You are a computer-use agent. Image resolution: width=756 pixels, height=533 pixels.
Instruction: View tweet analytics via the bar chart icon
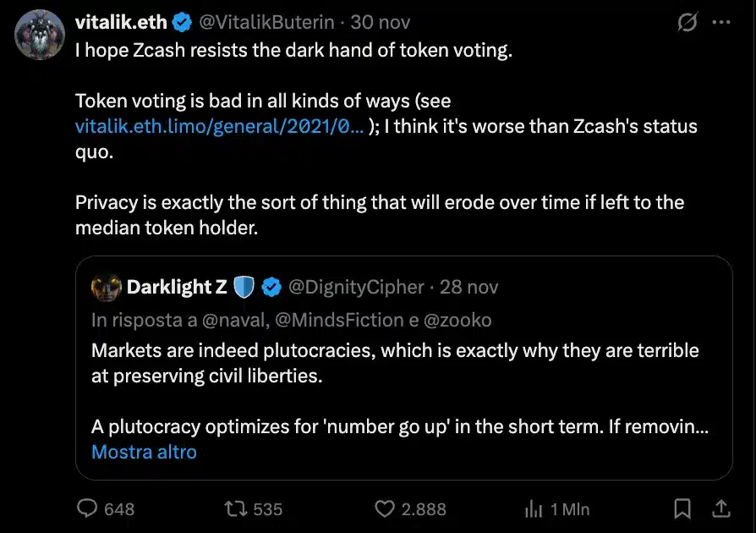coord(534,508)
